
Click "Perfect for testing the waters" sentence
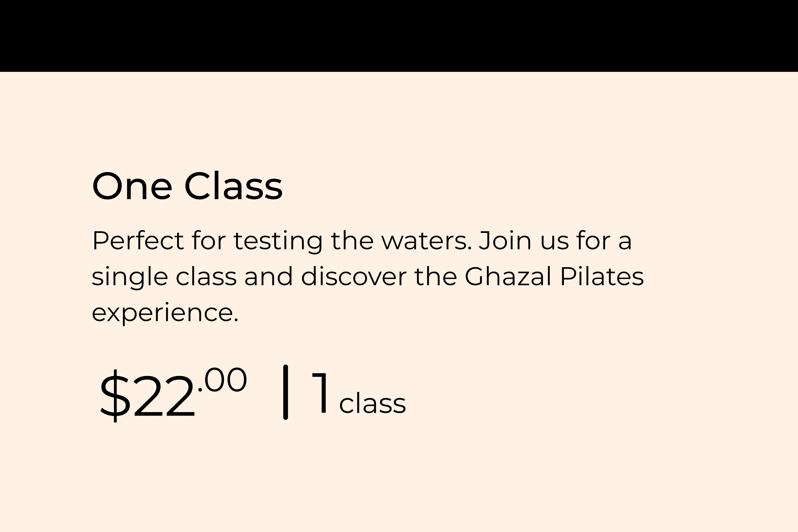(x=282, y=242)
